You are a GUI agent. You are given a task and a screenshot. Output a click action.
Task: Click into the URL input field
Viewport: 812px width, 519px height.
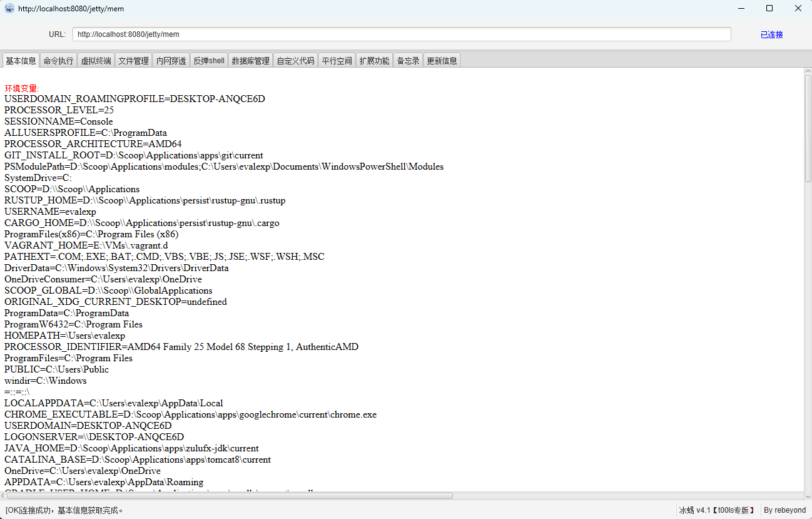tap(401, 34)
